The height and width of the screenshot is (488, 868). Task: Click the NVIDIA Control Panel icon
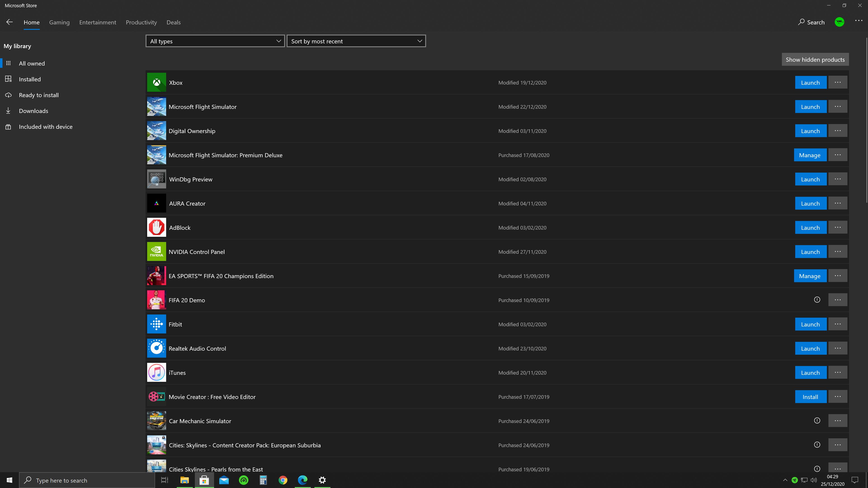point(156,252)
